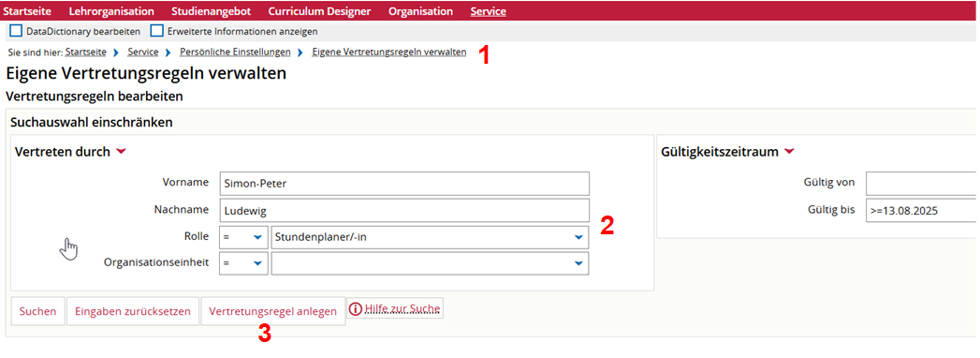
Task: Click the Suchen button
Action: coord(38,311)
